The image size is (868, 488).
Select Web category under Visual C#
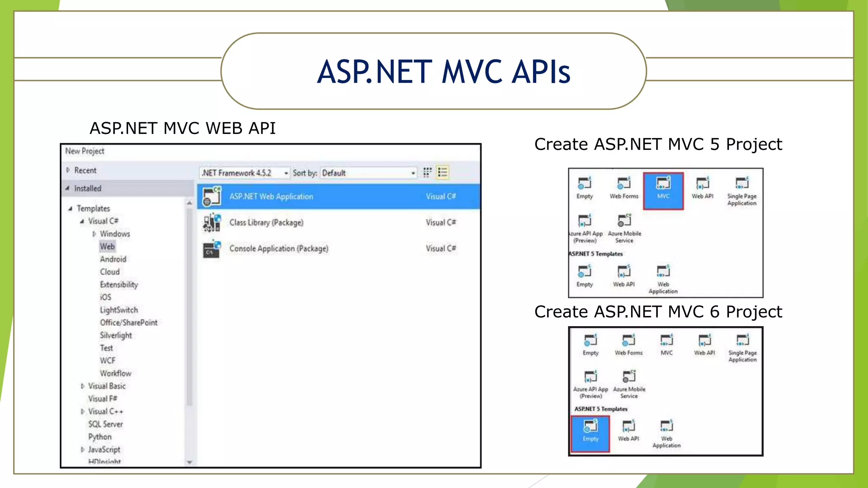[107, 246]
